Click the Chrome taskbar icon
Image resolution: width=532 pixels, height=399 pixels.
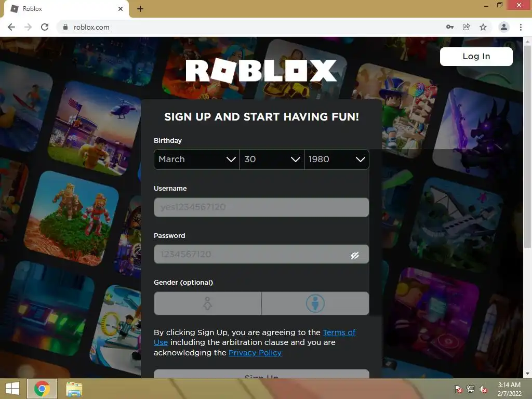coord(42,389)
